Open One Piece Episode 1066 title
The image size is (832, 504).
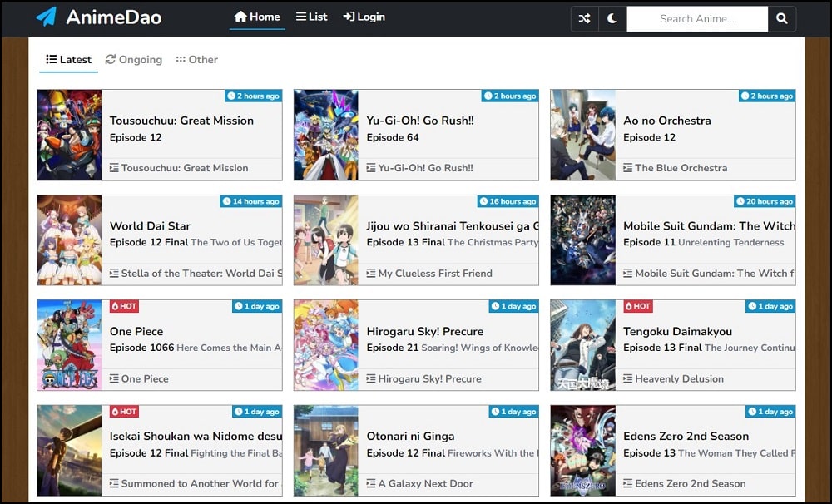[136, 332]
